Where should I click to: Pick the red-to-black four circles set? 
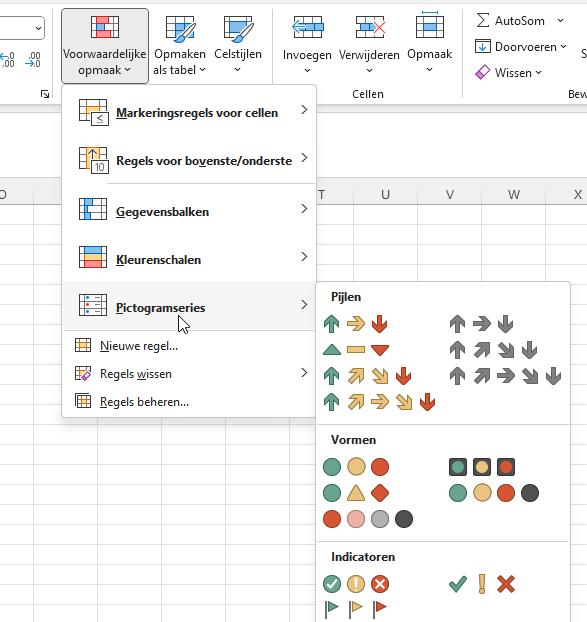coord(368,519)
